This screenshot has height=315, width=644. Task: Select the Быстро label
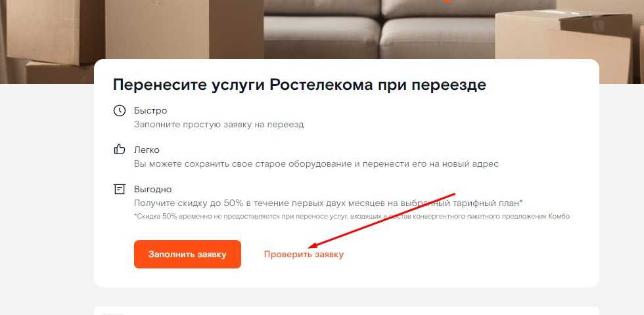coord(150,111)
